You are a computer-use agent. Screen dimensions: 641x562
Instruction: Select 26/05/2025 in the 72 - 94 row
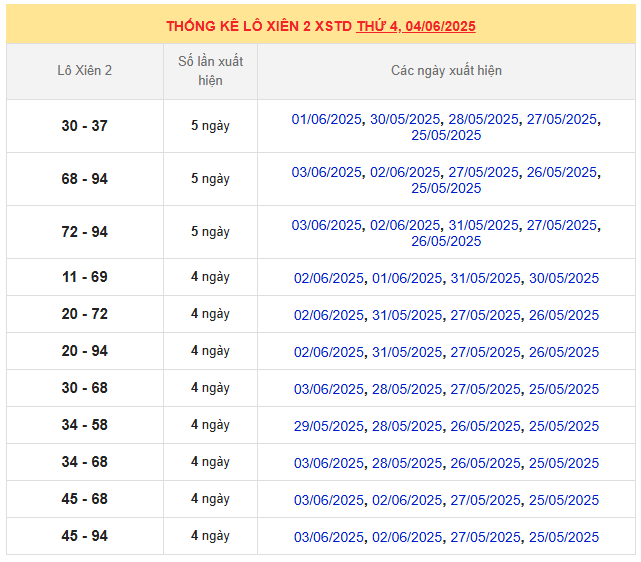click(x=446, y=241)
